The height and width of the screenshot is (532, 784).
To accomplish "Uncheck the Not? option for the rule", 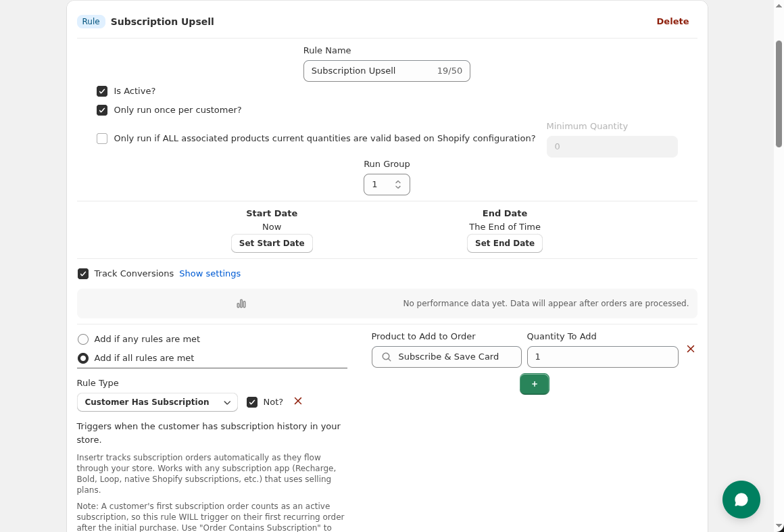I will (x=251, y=401).
